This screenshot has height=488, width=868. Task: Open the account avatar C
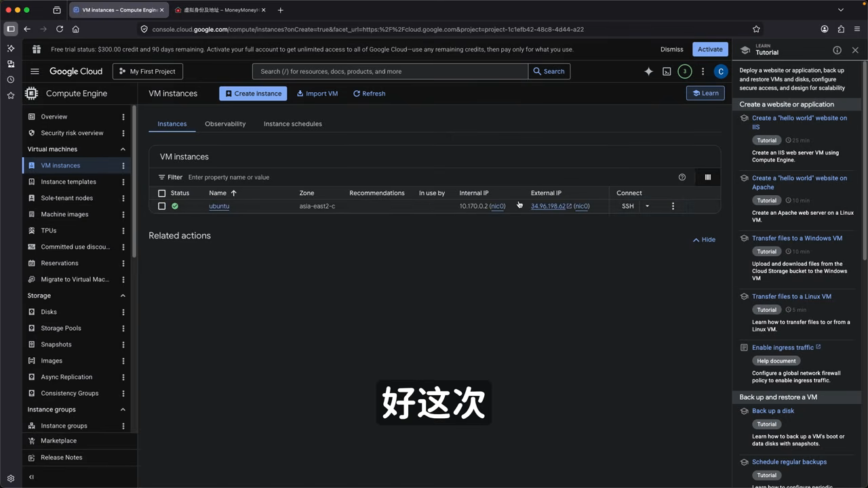coord(721,71)
